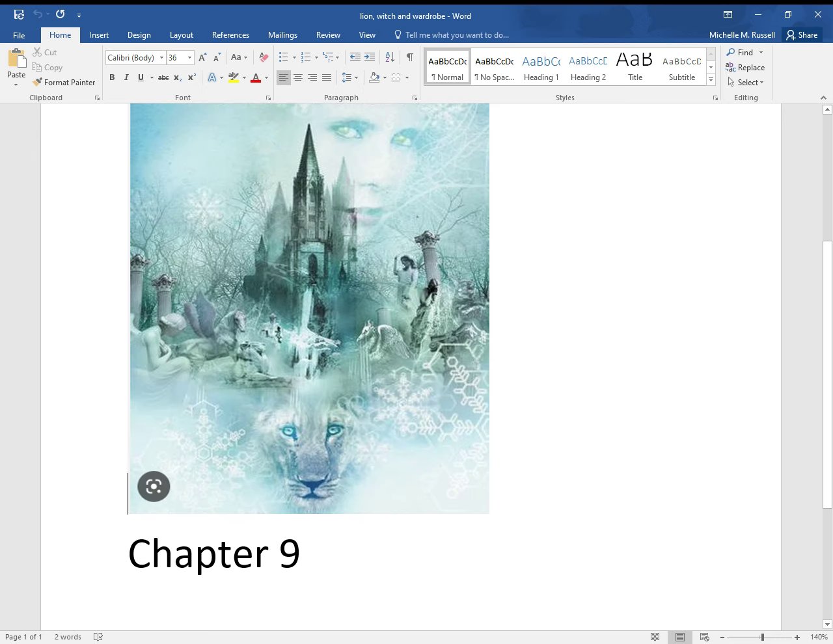The image size is (833, 644).
Task: Increase paragraph indent
Action: [370, 58]
